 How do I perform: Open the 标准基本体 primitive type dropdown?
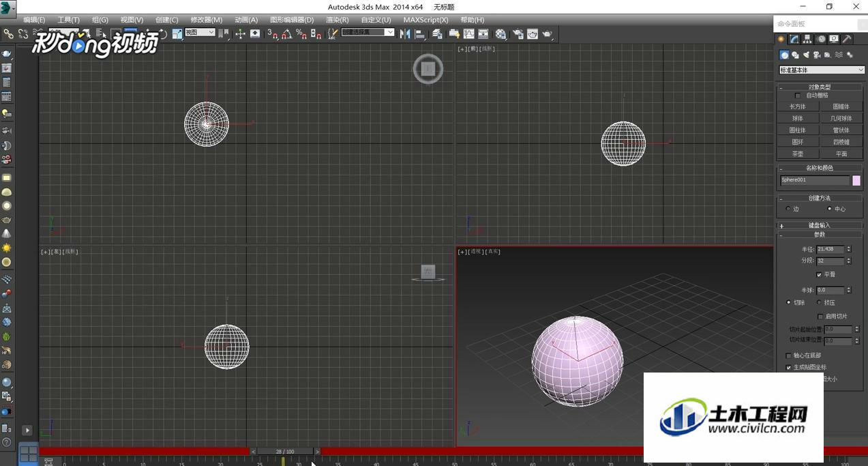coord(822,70)
